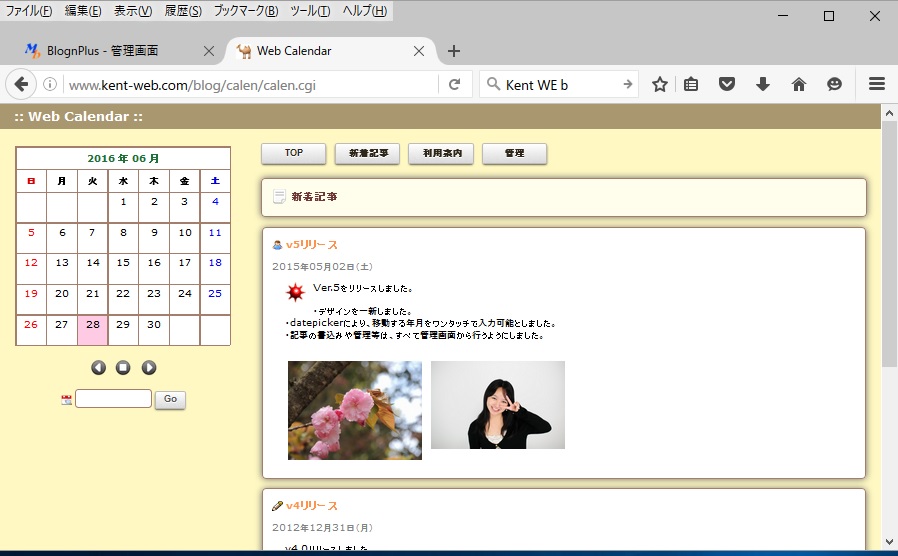Reload the page with refresh icon
The height and width of the screenshot is (556, 898).
point(454,85)
